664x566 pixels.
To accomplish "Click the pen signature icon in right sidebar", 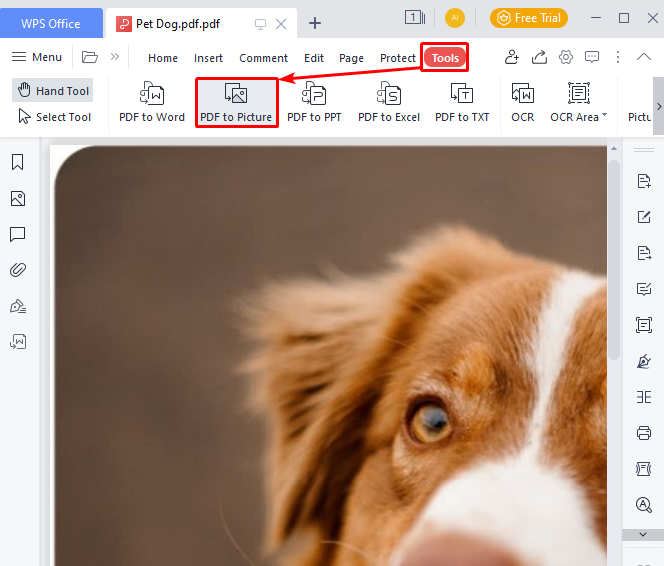I will 644,361.
